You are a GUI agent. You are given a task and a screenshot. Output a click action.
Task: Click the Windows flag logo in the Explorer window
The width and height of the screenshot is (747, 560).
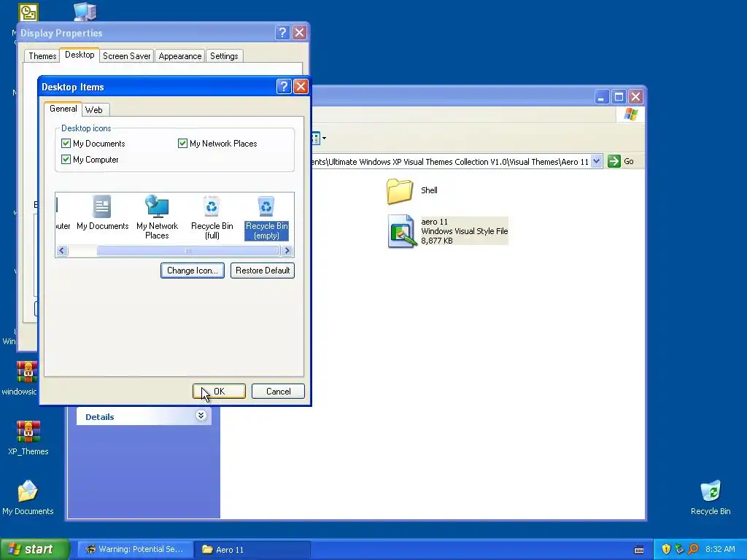pos(631,114)
